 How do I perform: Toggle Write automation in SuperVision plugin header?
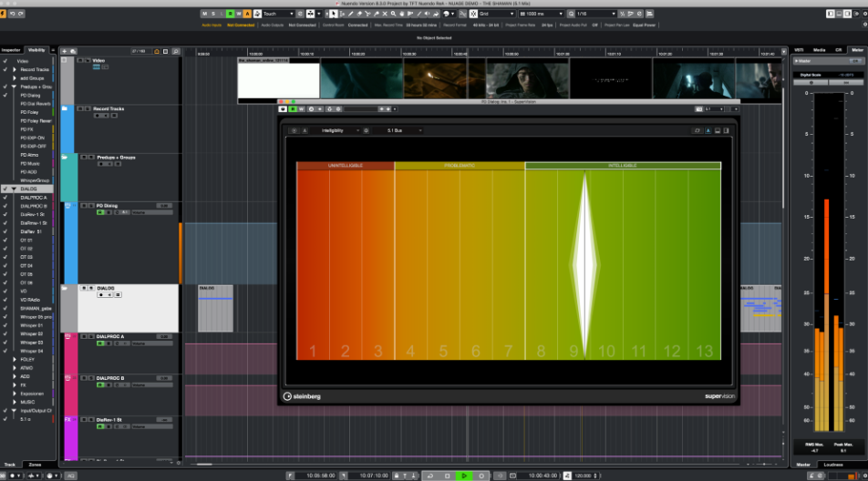(x=301, y=109)
